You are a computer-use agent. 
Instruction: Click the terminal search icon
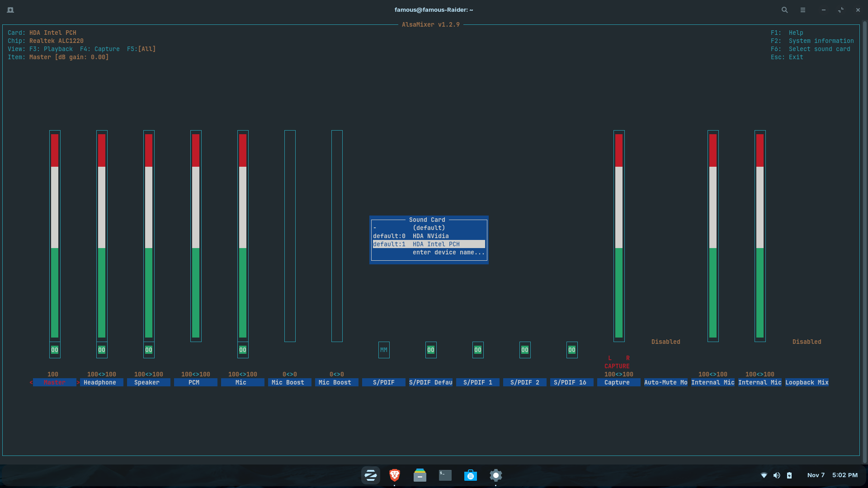pos(785,10)
